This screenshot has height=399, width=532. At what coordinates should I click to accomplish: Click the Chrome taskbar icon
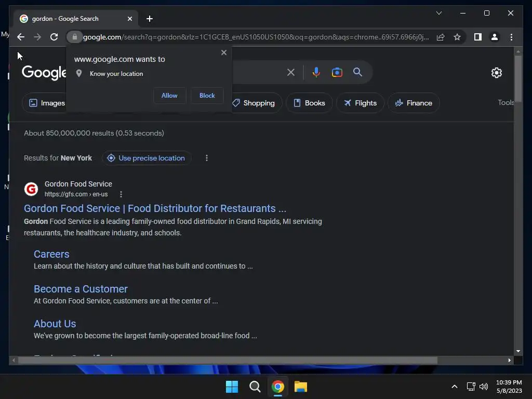point(278,387)
